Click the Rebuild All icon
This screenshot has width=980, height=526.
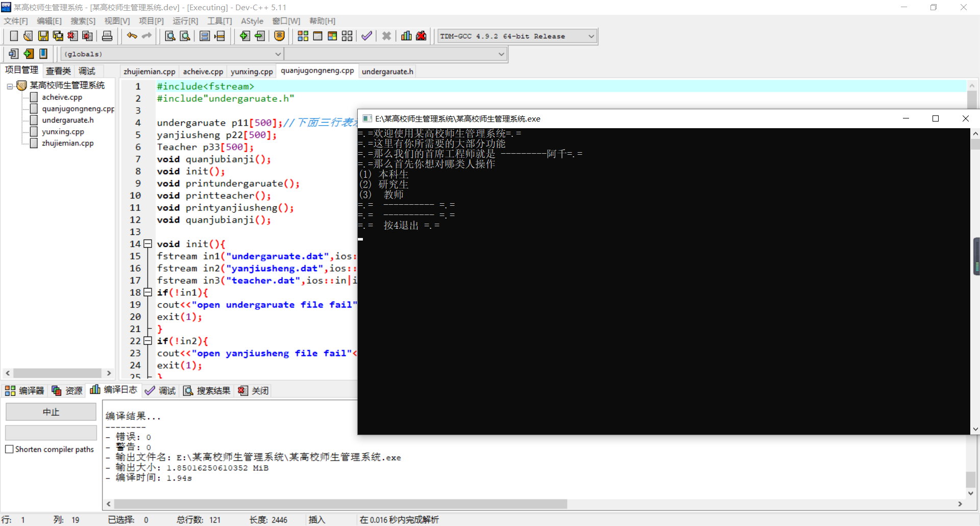(347, 36)
